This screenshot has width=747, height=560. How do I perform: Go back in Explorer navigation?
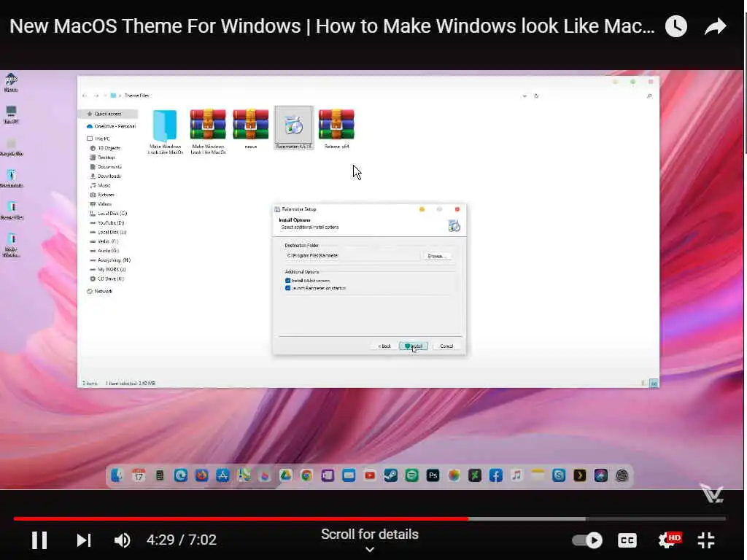(x=85, y=96)
